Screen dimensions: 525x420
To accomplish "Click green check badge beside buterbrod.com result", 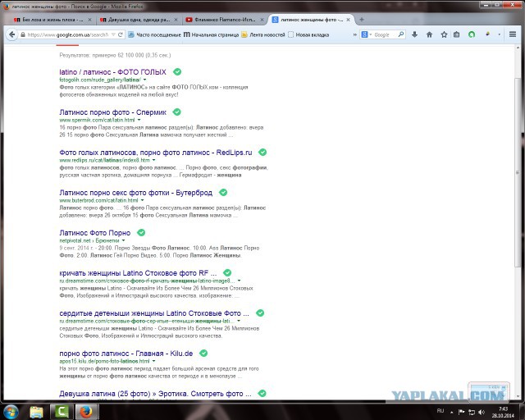I will click(x=223, y=192).
